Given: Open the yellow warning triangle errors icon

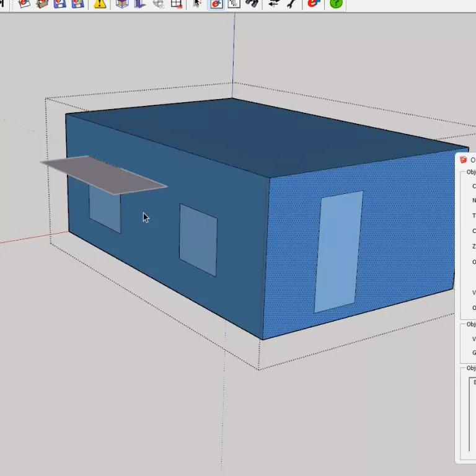Looking at the screenshot, I should [99, 3].
